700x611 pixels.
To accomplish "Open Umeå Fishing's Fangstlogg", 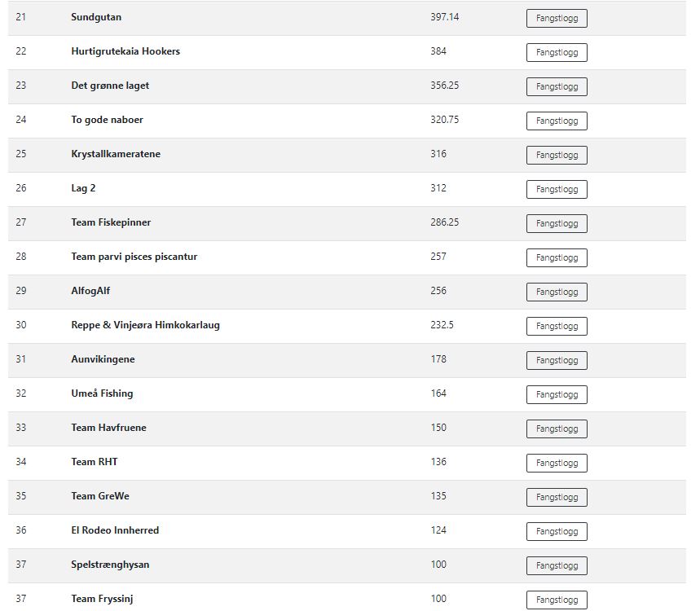I will [x=557, y=394].
